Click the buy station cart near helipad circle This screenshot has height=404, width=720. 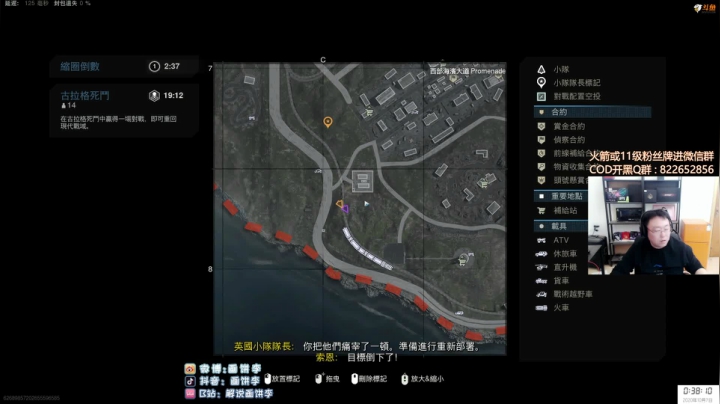[462, 262]
